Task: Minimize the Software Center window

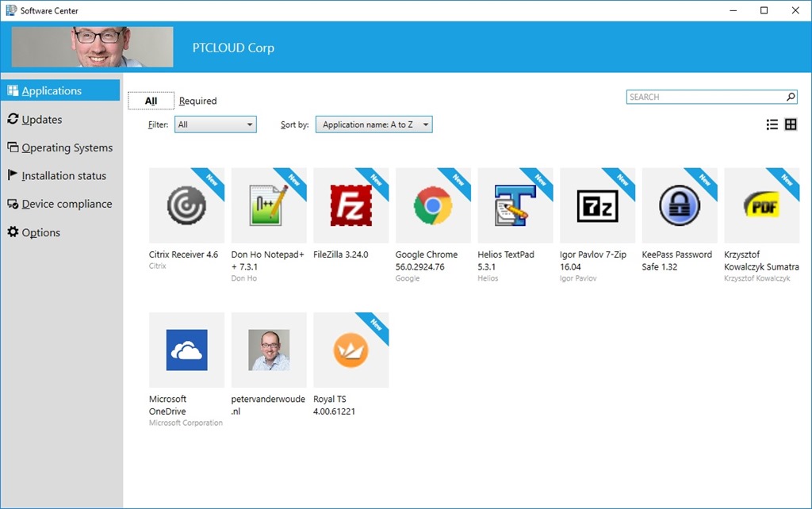Action: pos(733,10)
